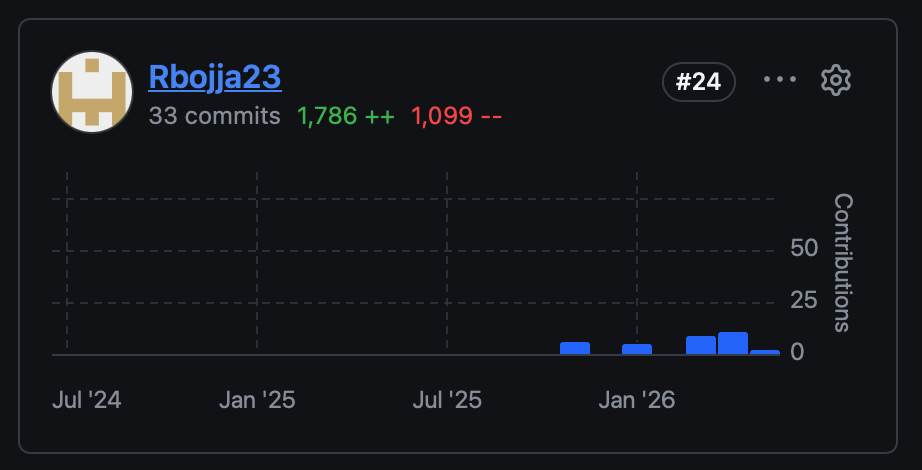Click the Jul '25 axis label

(x=447, y=401)
